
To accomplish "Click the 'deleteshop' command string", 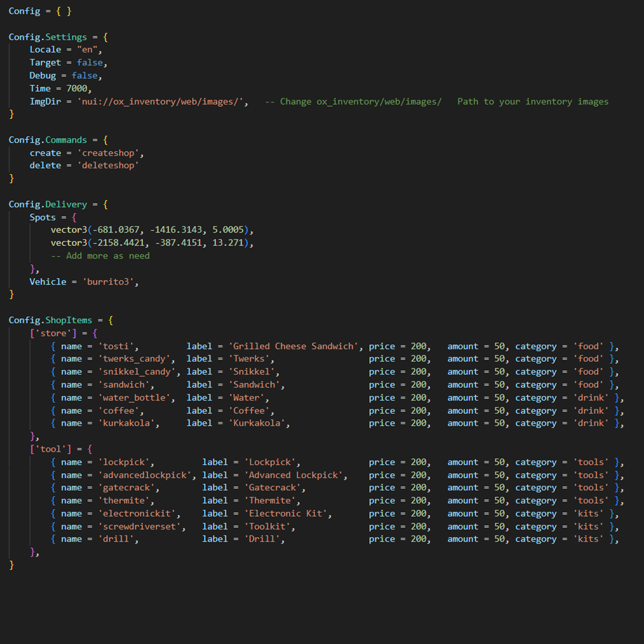I will coord(108,166).
